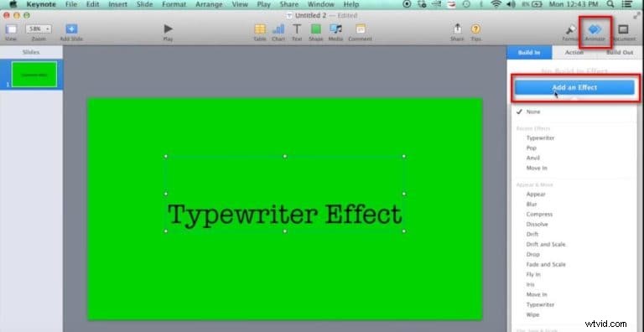The width and height of the screenshot is (644, 332).
Task: Open the Edit menu
Action: (x=92, y=4)
